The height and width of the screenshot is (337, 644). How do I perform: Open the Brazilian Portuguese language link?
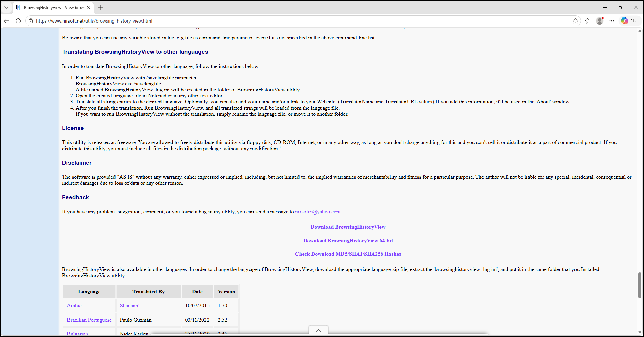pyautogui.click(x=89, y=320)
